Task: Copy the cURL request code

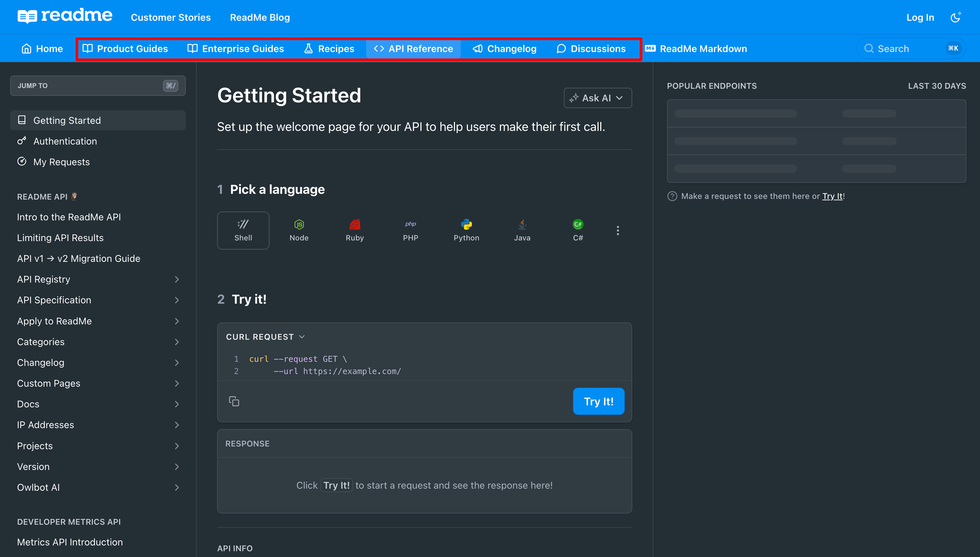Action: 234,401
